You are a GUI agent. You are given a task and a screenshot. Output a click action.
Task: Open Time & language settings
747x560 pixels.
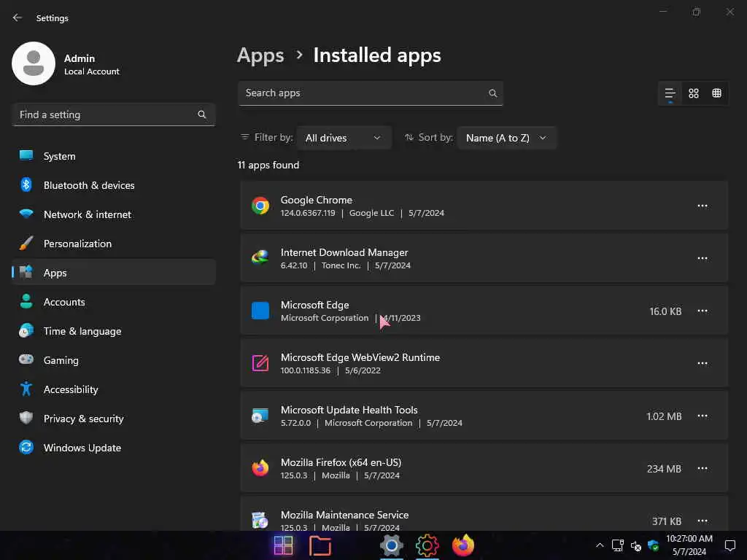coord(113,332)
